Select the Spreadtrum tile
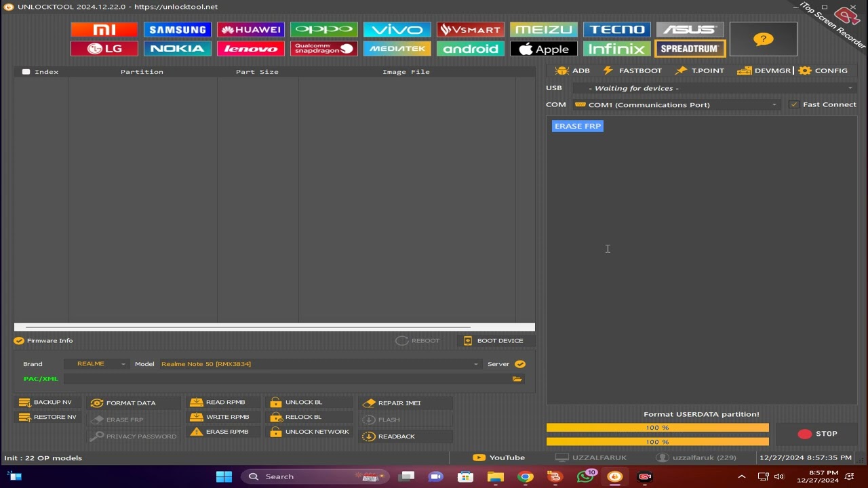 pos(690,49)
